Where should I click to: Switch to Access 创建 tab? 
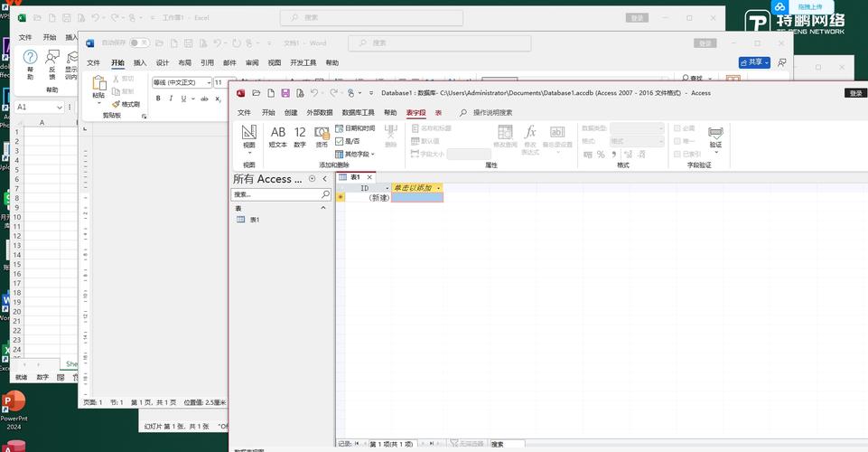tap(291, 112)
